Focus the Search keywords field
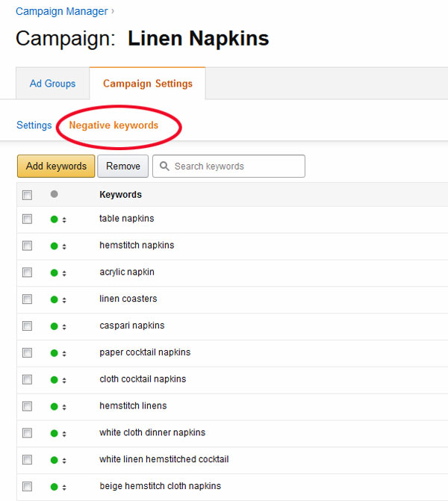448x501 pixels. point(228,167)
